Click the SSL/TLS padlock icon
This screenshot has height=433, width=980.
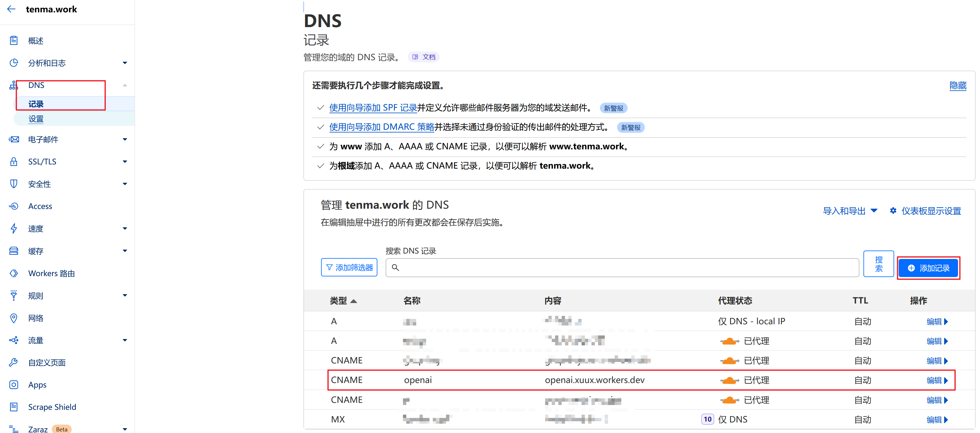click(x=14, y=161)
